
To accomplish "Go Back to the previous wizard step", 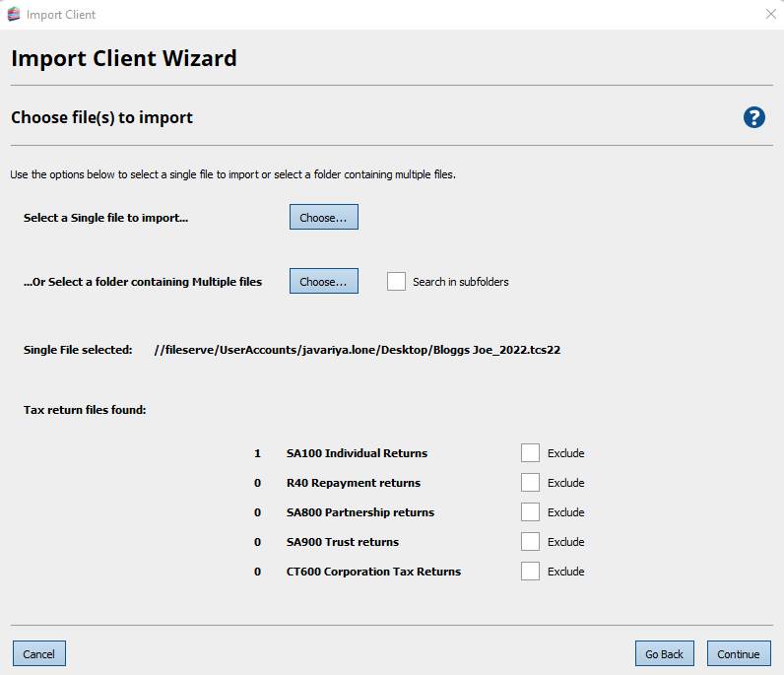I will click(664, 653).
